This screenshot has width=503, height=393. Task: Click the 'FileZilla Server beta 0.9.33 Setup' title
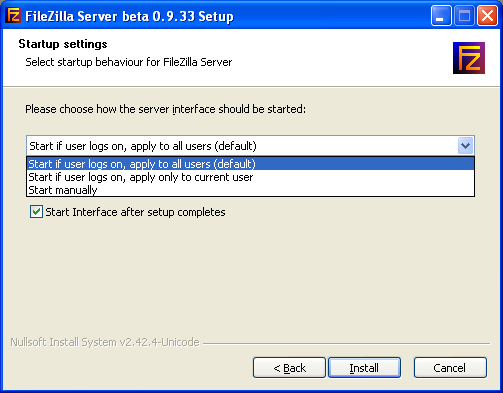click(x=129, y=16)
